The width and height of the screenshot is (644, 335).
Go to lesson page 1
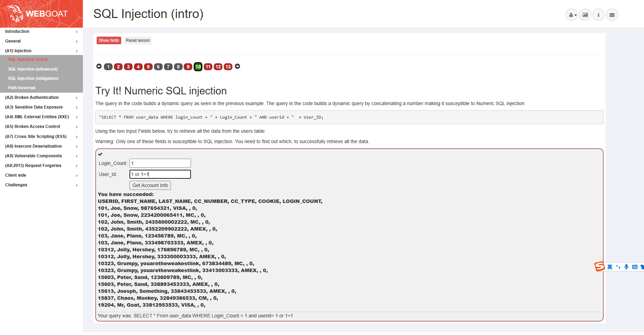pyautogui.click(x=108, y=67)
